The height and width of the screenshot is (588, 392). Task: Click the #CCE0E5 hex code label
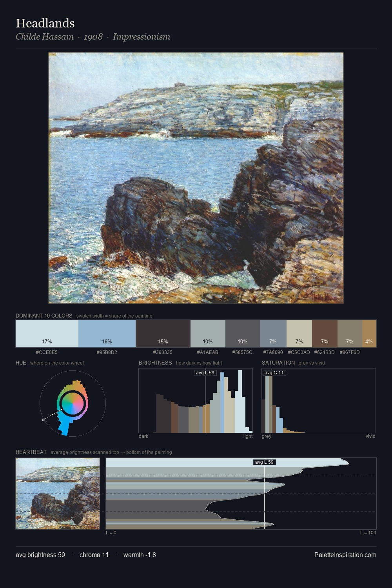point(47,352)
